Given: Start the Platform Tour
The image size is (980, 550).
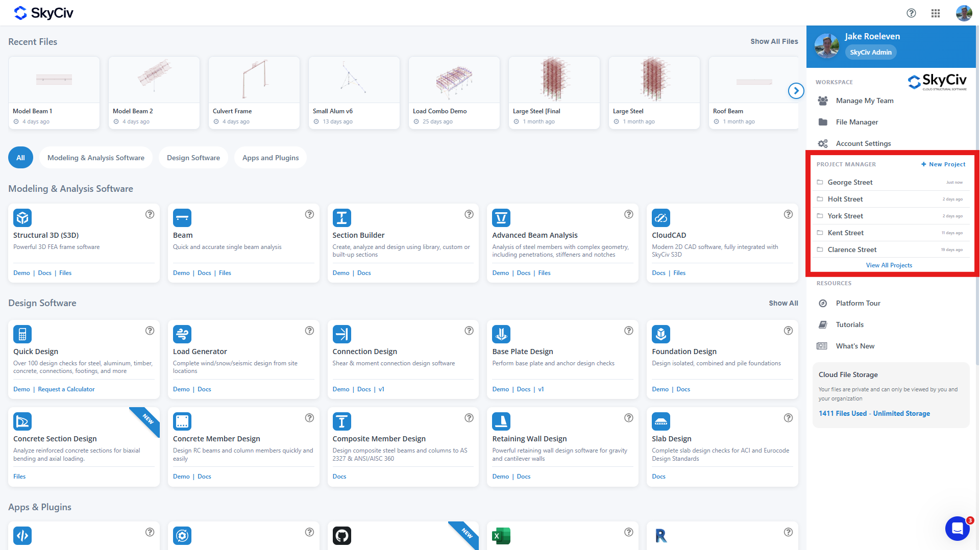Looking at the screenshot, I should pos(858,303).
